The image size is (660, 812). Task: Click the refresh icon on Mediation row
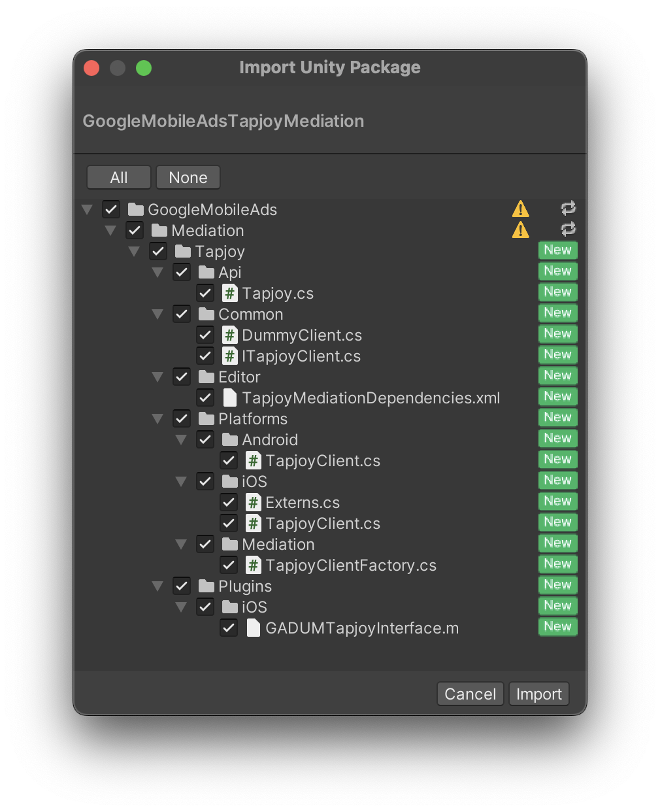pyautogui.click(x=569, y=229)
